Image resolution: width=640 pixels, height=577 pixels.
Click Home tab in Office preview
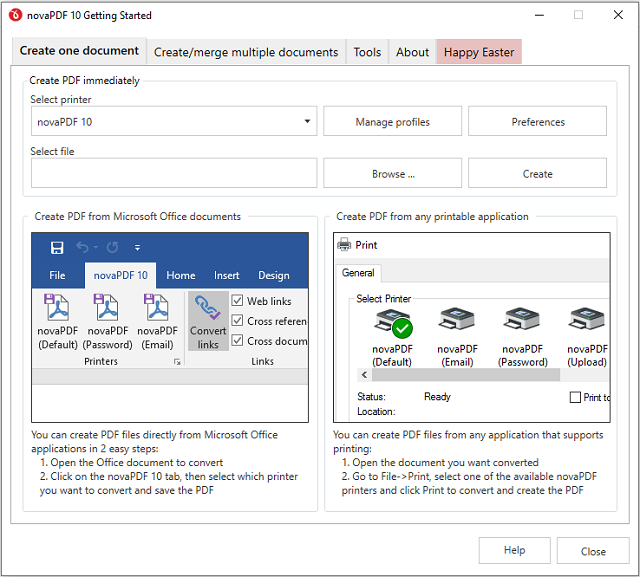point(181,275)
